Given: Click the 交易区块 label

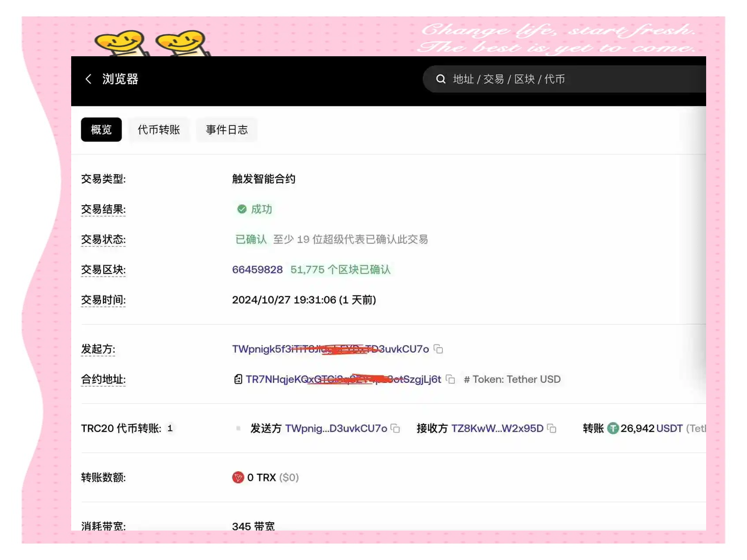Looking at the screenshot, I should [x=103, y=269].
